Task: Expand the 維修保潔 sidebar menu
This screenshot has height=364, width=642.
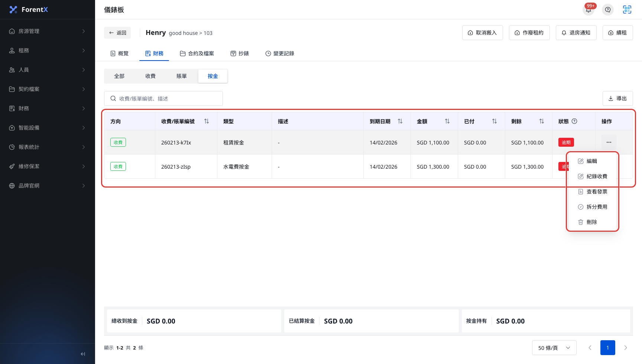Action: pos(48,166)
